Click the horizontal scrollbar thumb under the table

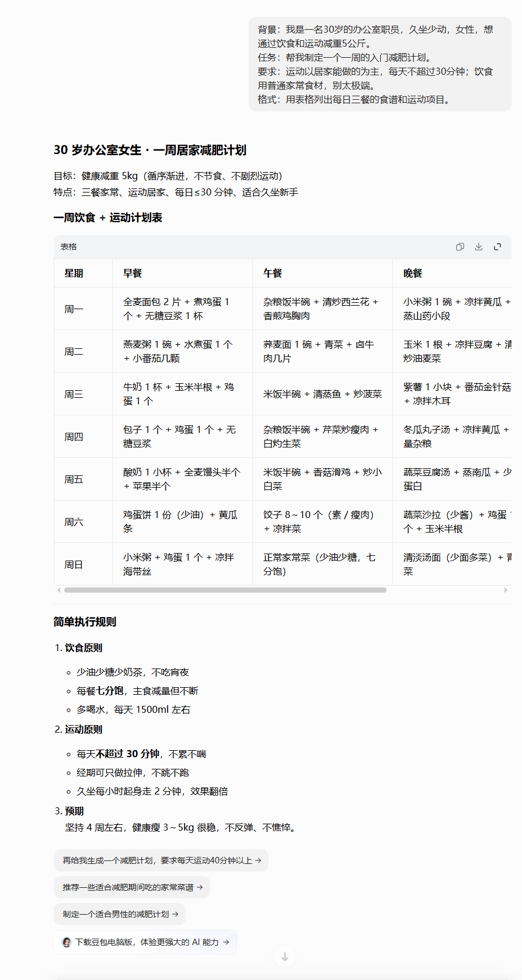tap(225, 590)
